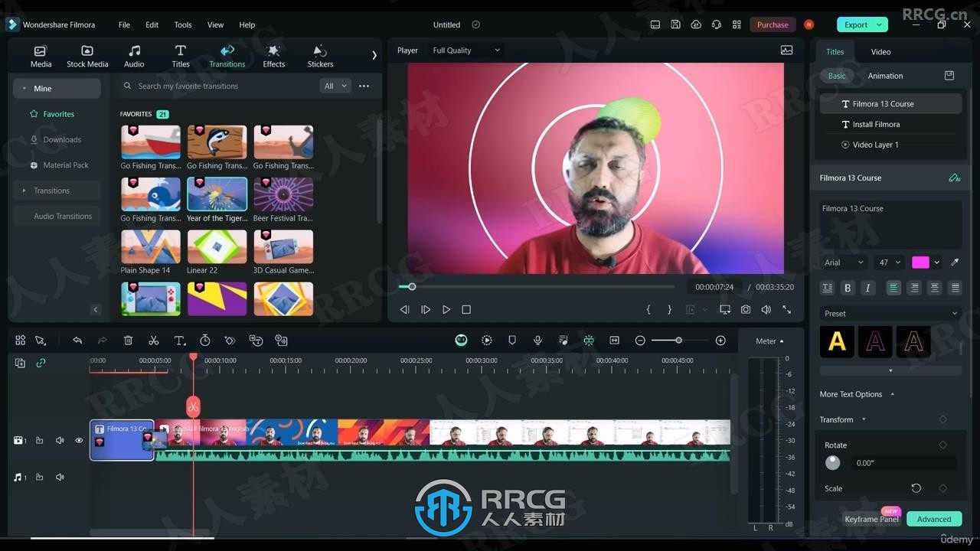Image resolution: width=980 pixels, height=551 pixels.
Task: Switch to the Animation tab
Action: (885, 76)
